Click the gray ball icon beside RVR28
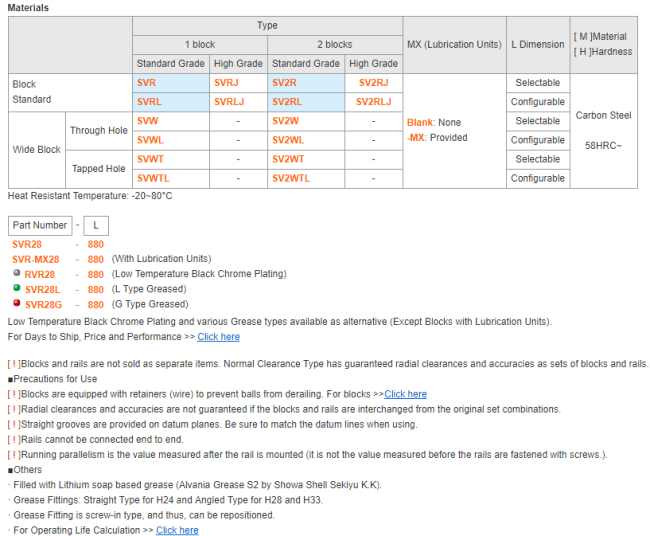Image resolution: width=650 pixels, height=536 pixels. coord(17,273)
